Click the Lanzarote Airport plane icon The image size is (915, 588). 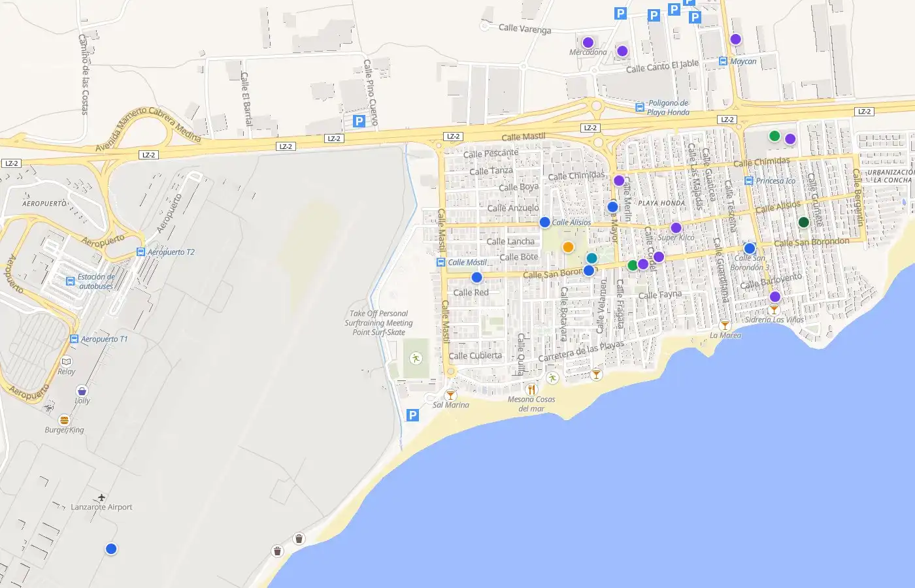[101, 498]
